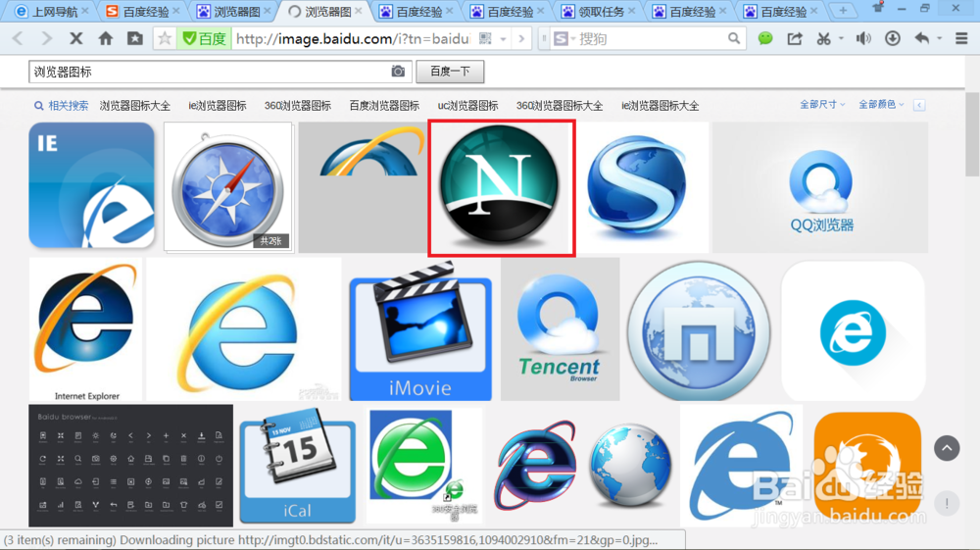This screenshot has height=550, width=980.
Task: Close the active 浏览器图 tab
Action: [358, 11]
